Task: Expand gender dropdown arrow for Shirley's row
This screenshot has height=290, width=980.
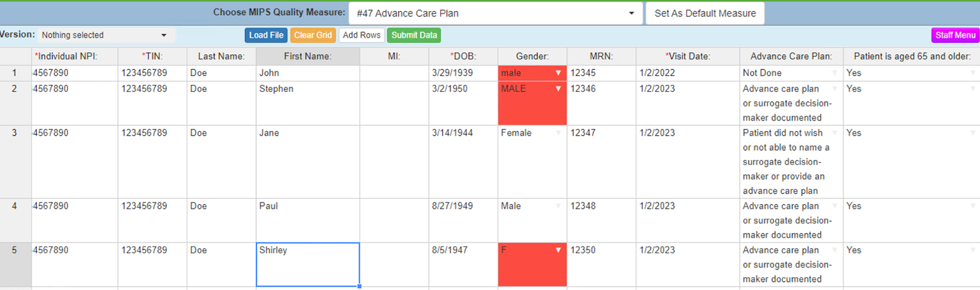Action: coord(558,250)
